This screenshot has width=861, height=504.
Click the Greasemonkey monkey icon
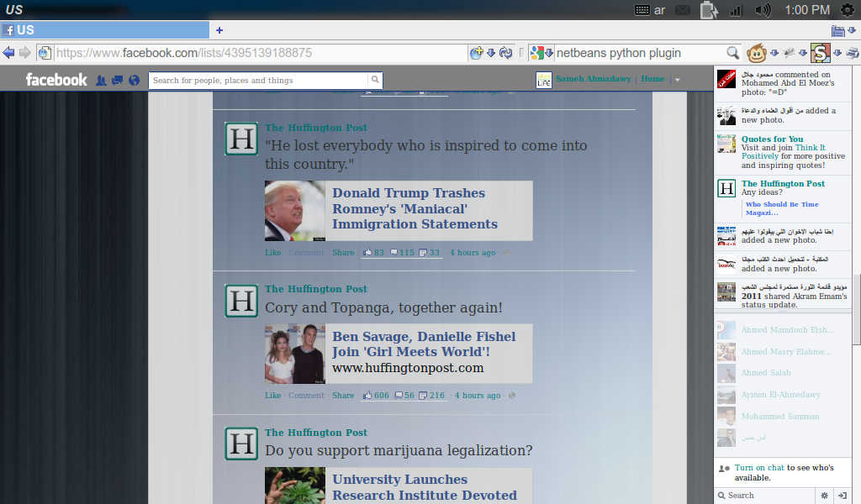pyautogui.click(x=756, y=53)
